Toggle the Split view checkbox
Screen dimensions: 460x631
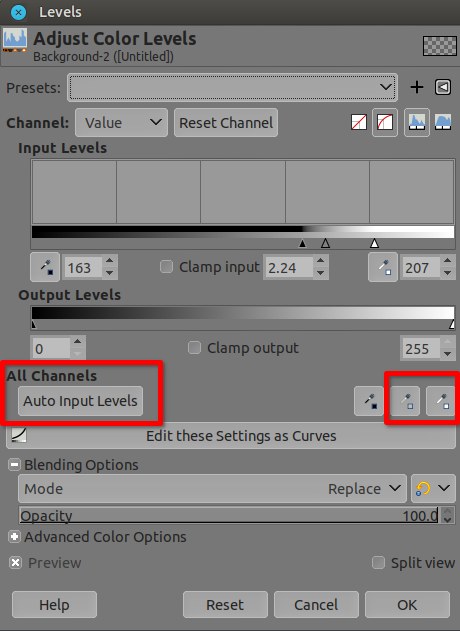pyautogui.click(x=378, y=563)
